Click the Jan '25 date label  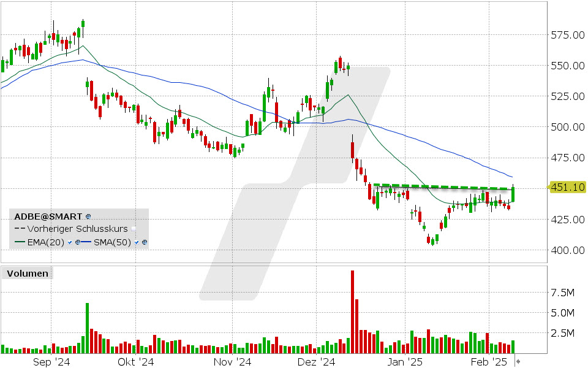coord(405,362)
